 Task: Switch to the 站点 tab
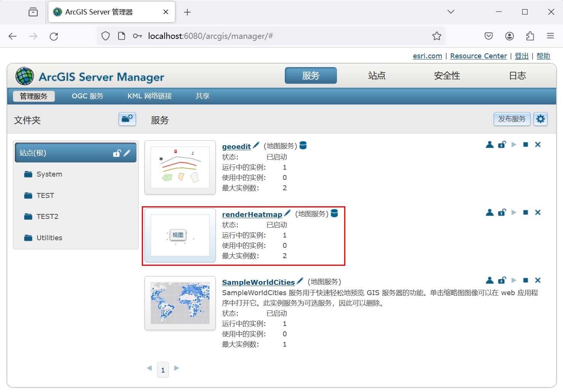[x=377, y=76]
